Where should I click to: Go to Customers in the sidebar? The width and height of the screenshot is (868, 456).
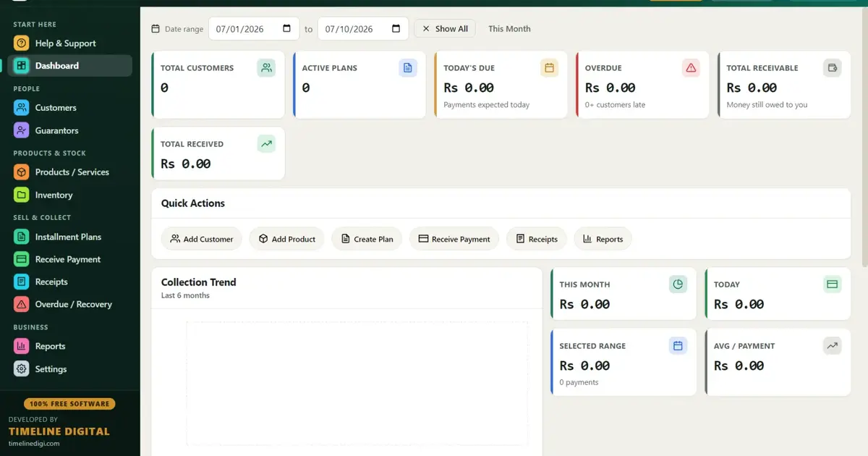[x=69, y=108]
